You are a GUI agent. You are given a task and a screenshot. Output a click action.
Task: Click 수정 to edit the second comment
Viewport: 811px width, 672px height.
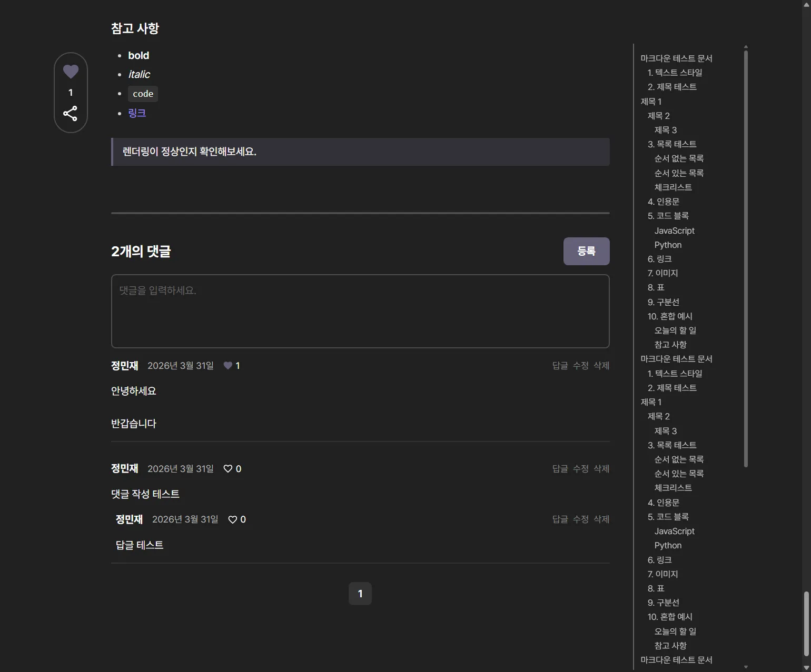(x=581, y=468)
